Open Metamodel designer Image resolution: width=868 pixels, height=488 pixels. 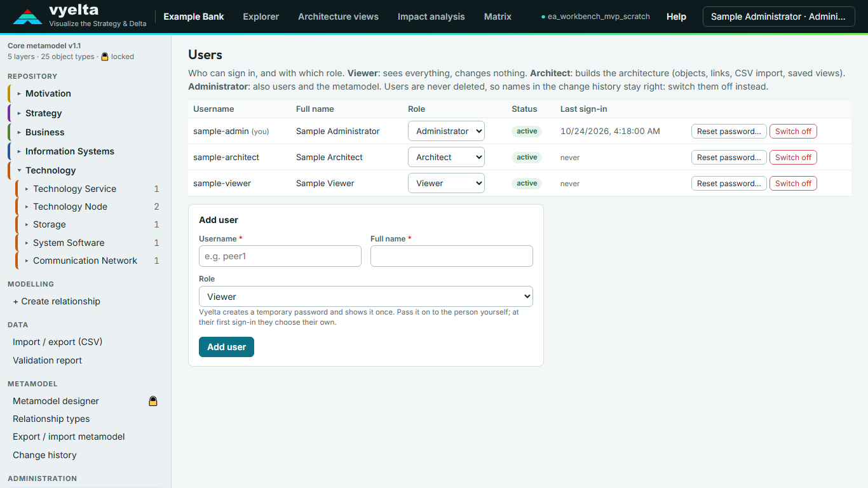coord(56,401)
